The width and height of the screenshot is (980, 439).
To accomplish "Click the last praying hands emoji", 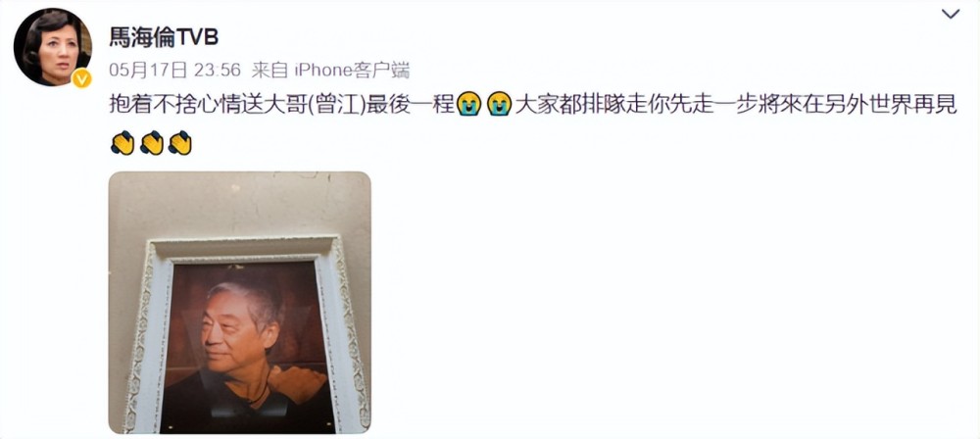I will (x=180, y=143).
